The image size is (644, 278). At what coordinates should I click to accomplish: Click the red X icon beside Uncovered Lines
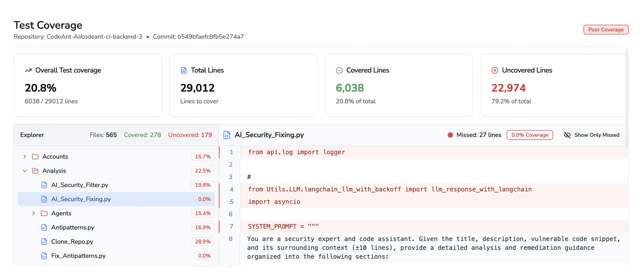pyautogui.click(x=495, y=70)
